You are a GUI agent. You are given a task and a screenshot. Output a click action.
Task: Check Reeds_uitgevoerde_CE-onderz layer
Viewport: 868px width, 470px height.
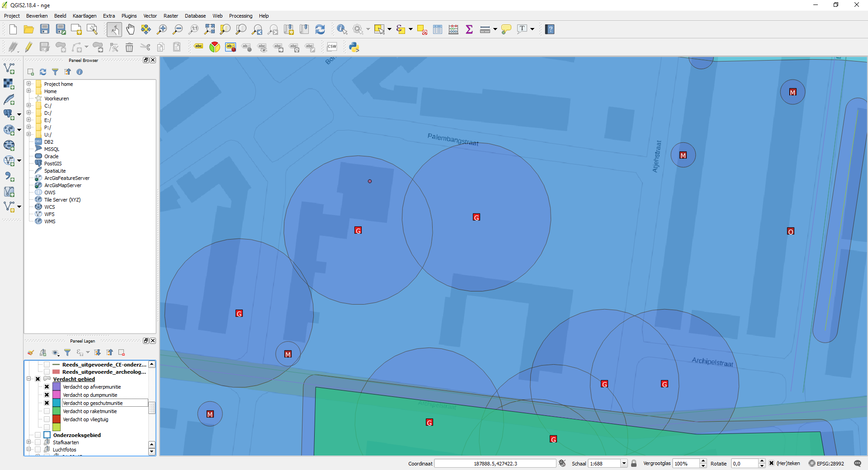click(x=47, y=365)
